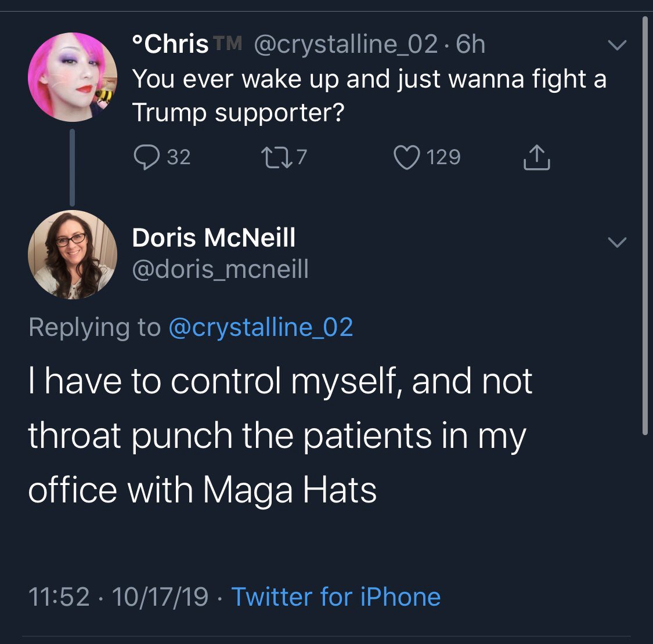The width and height of the screenshot is (653, 644).
Task: Tap the share upload icon
Action: pyautogui.click(x=536, y=158)
